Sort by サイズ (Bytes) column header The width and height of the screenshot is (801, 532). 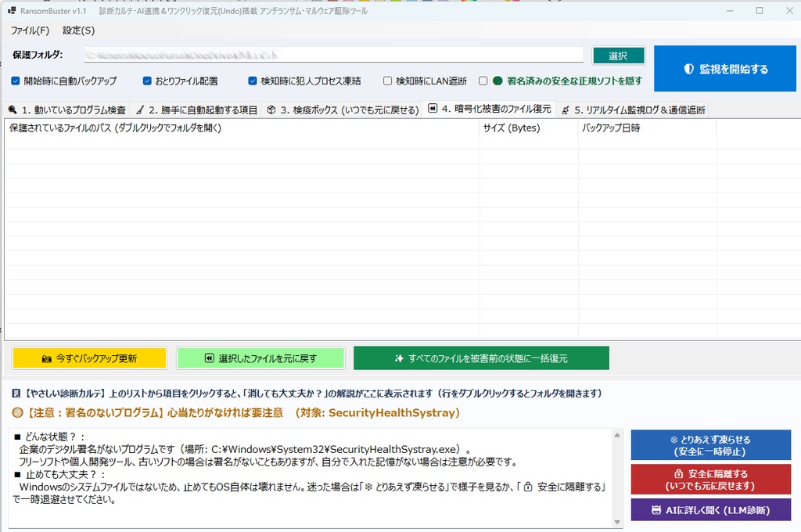(530, 128)
